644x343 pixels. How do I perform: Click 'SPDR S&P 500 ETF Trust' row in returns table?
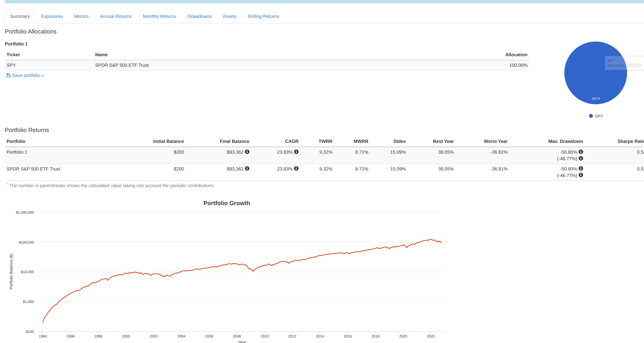click(33, 169)
